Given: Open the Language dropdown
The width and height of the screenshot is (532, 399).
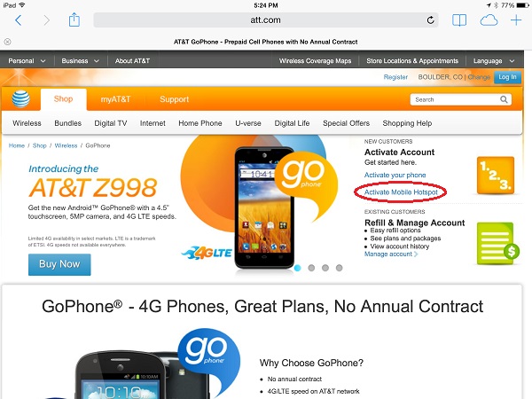Looking at the screenshot, I should pyautogui.click(x=494, y=60).
